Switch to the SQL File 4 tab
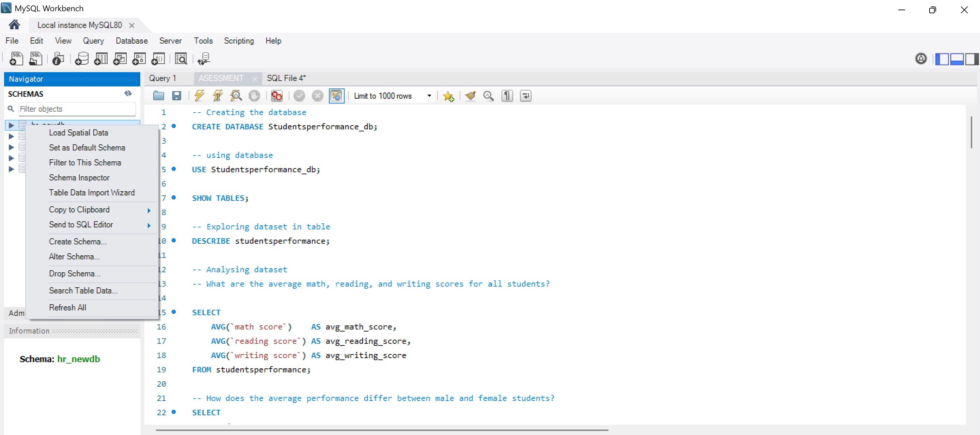Image resolution: width=980 pixels, height=435 pixels. [x=286, y=78]
